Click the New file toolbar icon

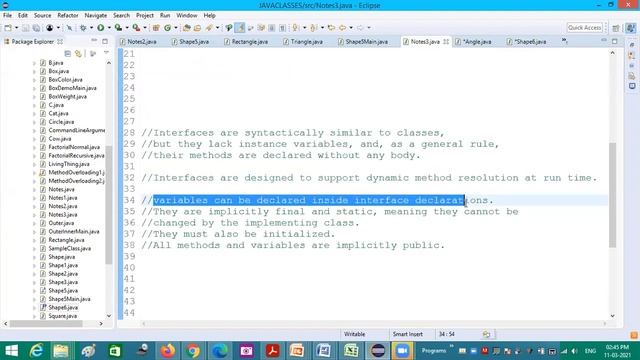8,28
